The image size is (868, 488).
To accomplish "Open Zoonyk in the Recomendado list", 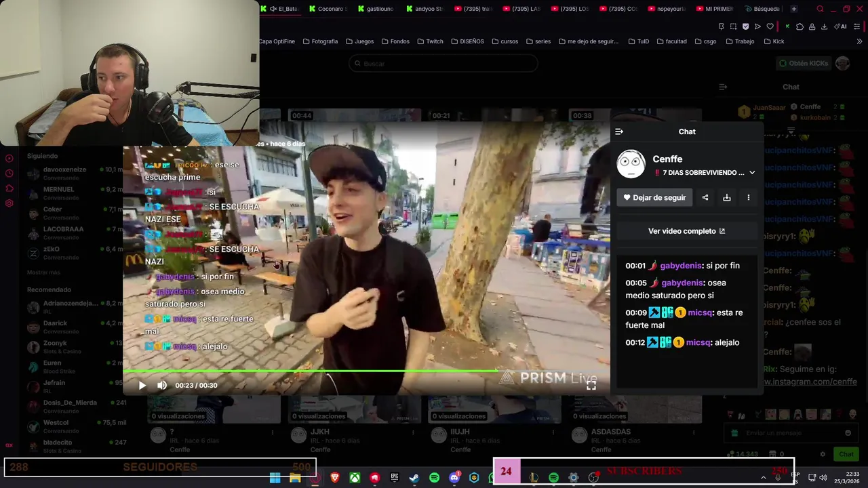I will pos(75,346).
